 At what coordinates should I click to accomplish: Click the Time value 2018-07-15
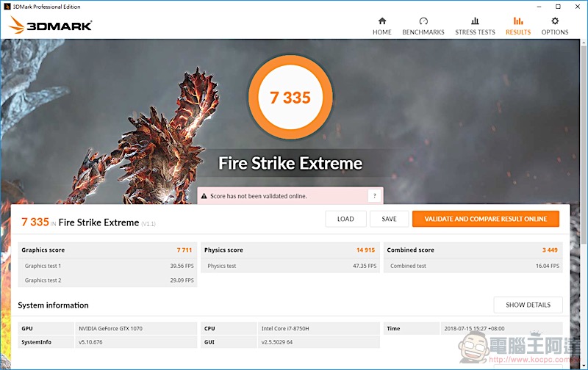pos(474,328)
